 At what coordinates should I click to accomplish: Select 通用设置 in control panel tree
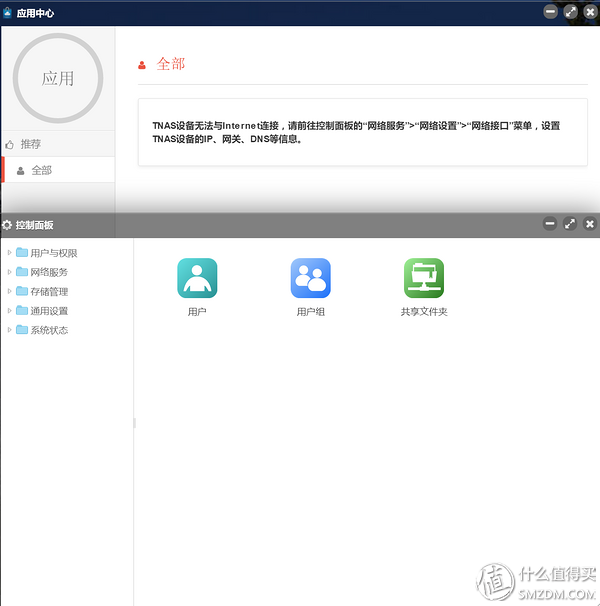tap(49, 311)
